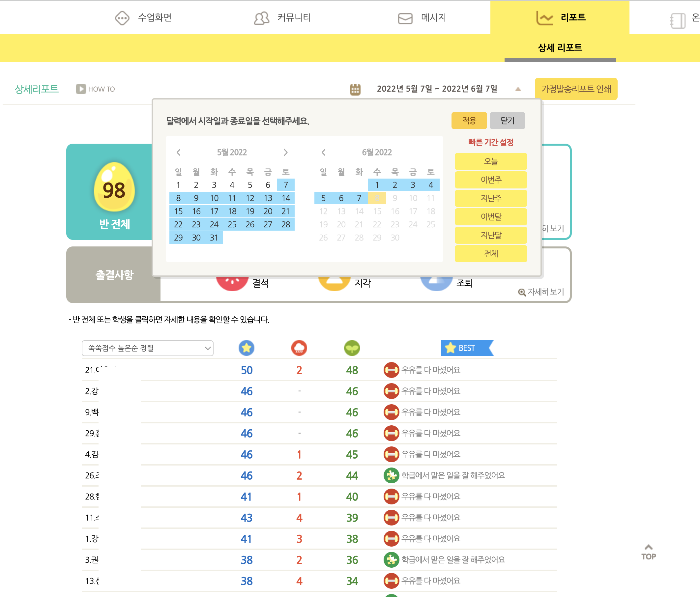
Task: Click the yellow egg showing 98
Action: coord(114,187)
